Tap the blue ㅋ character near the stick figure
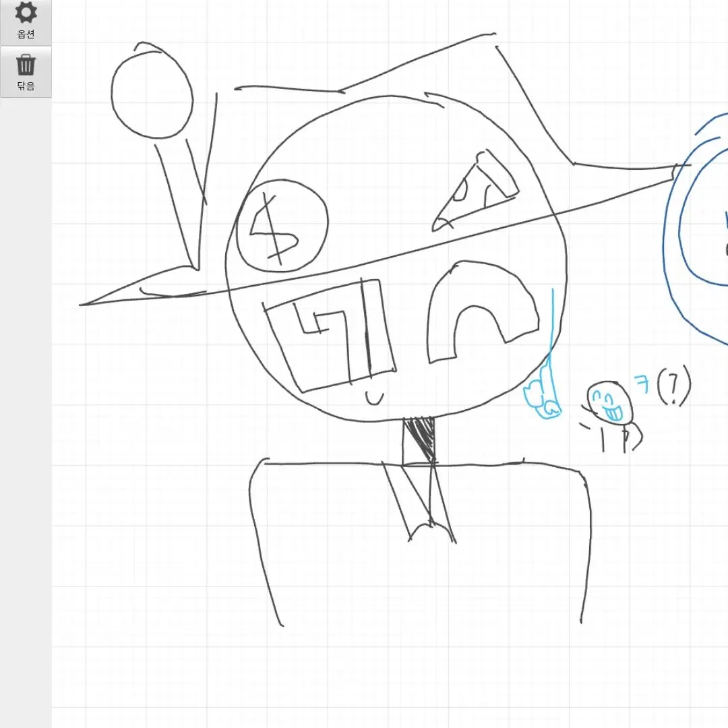 tap(642, 386)
